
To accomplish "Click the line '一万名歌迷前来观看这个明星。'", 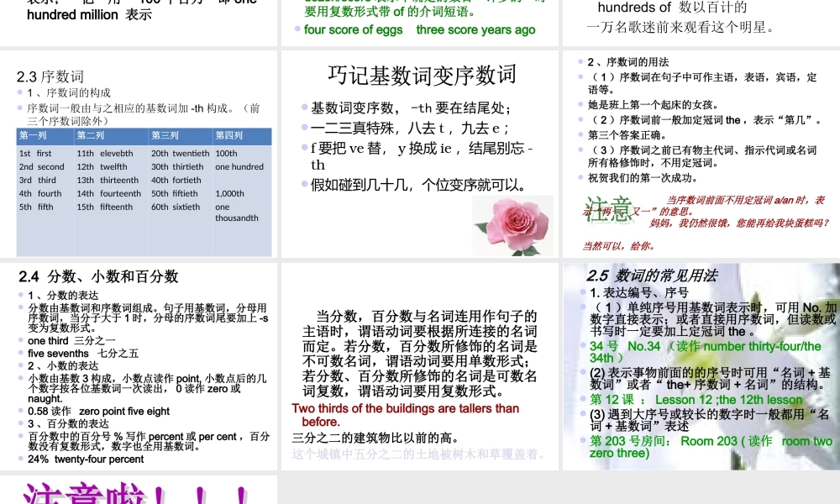I will coord(681,27).
